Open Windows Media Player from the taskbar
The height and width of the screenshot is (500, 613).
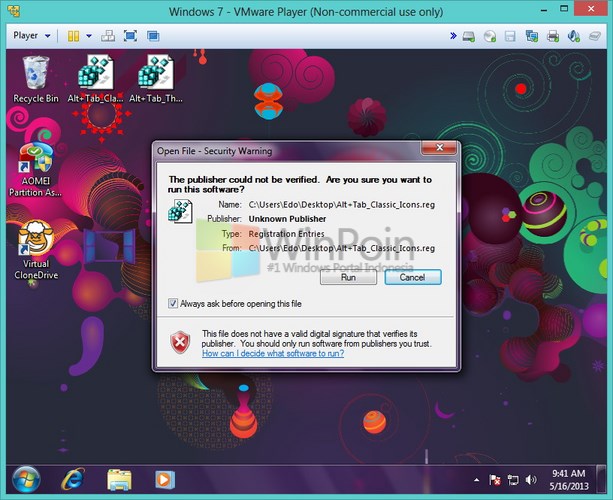165,480
